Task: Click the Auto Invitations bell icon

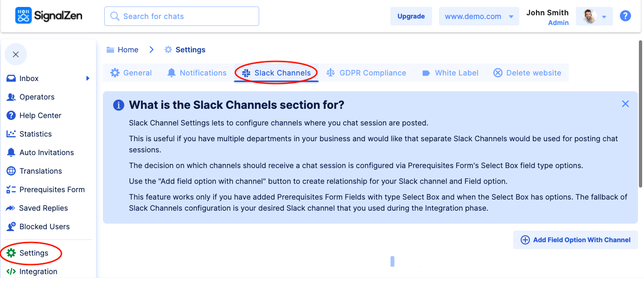Action: [x=11, y=153]
